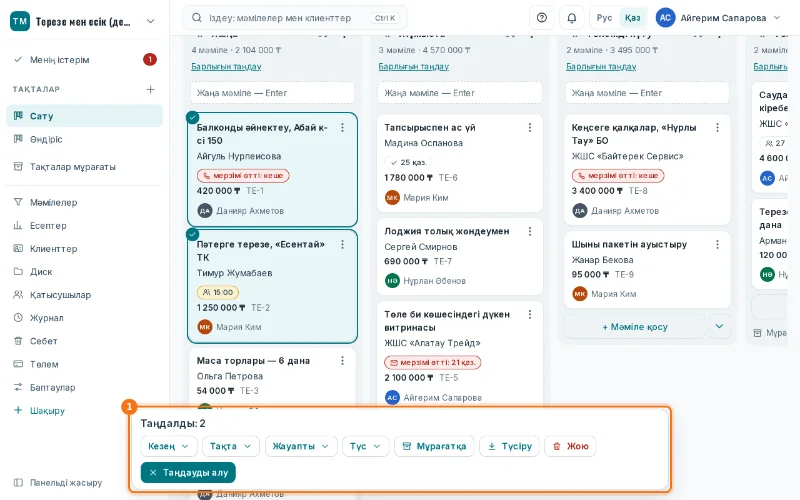Click Таңдауды алу to clear selection
800x500 pixels.
pyautogui.click(x=188, y=472)
